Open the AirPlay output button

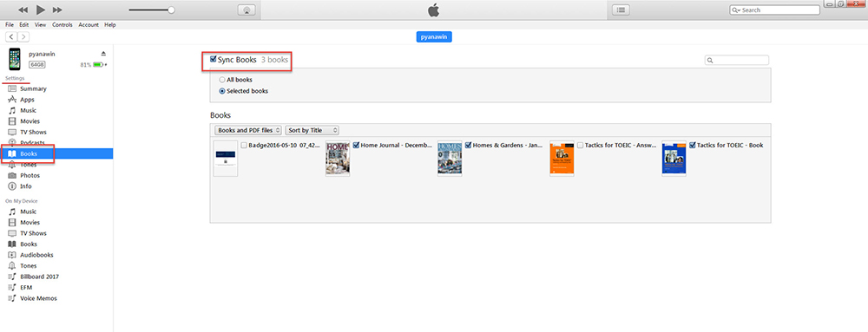(247, 10)
